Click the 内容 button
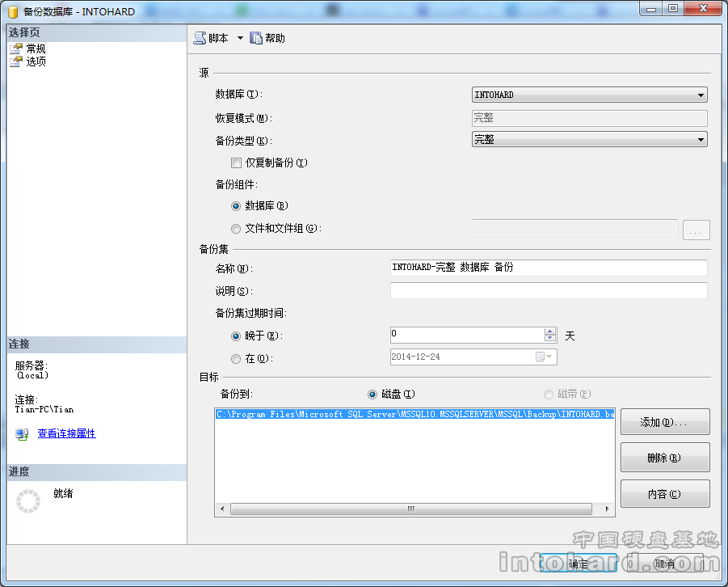The height and width of the screenshot is (587, 728). coord(664,494)
